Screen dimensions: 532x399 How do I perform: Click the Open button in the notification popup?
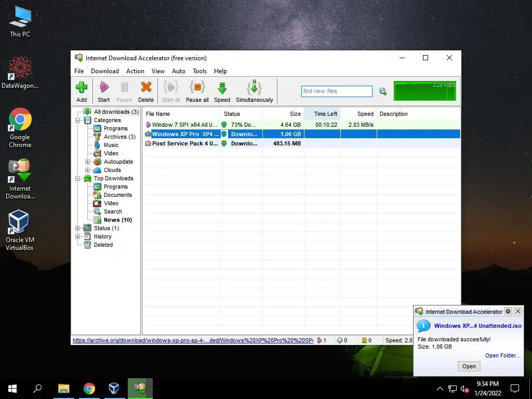click(x=469, y=366)
